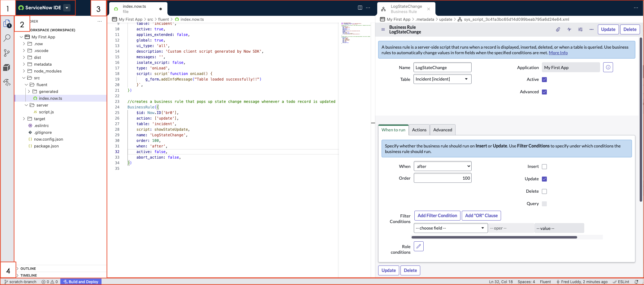Open right editor group more actions ellipsis

tap(636, 8)
